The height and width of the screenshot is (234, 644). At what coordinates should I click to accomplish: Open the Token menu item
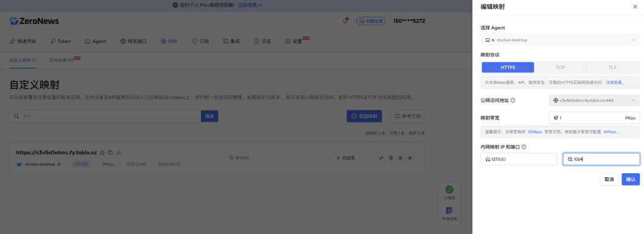point(60,41)
